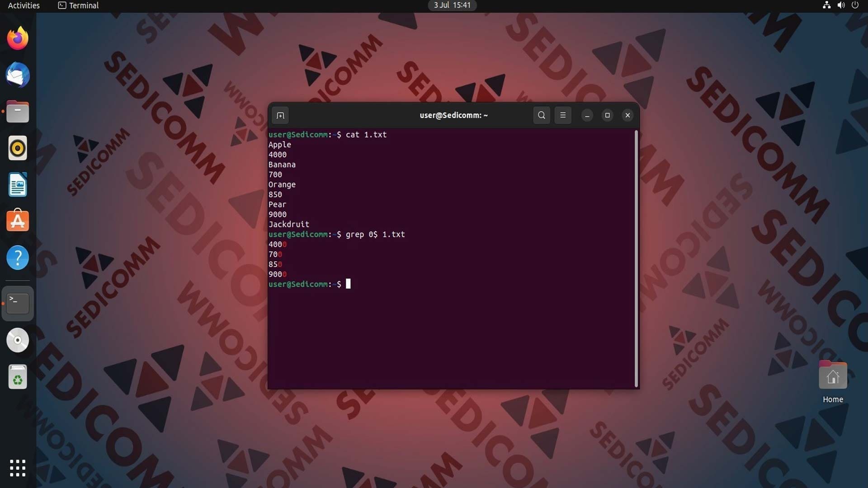The height and width of the screenshot is (488, 868).
Task: Click the Terminal title user@Sedicomm: ~
Action: (x=453, y=115)
